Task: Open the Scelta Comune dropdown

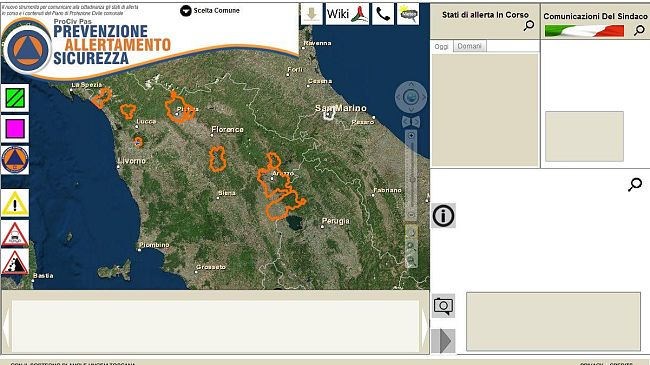Action: tap(210, 11)
